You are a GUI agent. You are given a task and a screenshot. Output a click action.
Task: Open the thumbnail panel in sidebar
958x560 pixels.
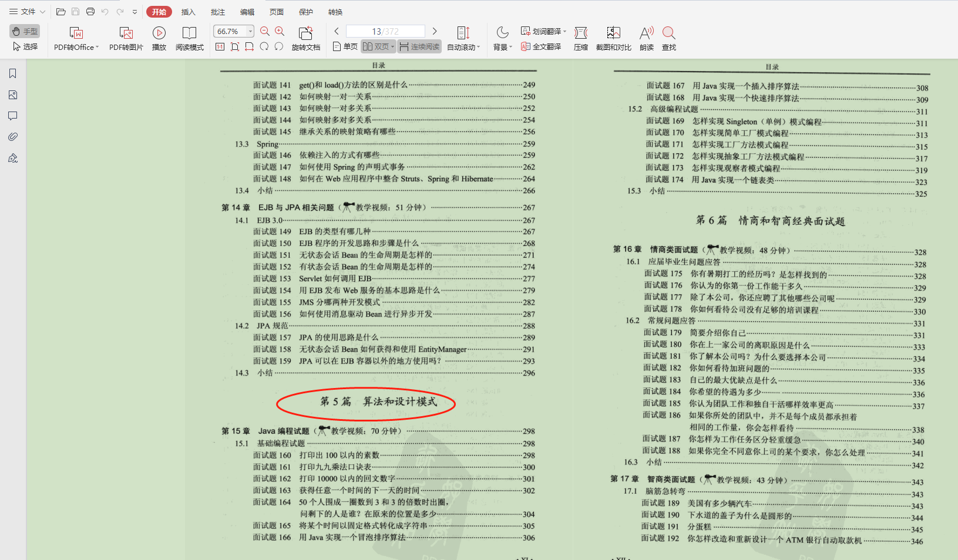13,95
